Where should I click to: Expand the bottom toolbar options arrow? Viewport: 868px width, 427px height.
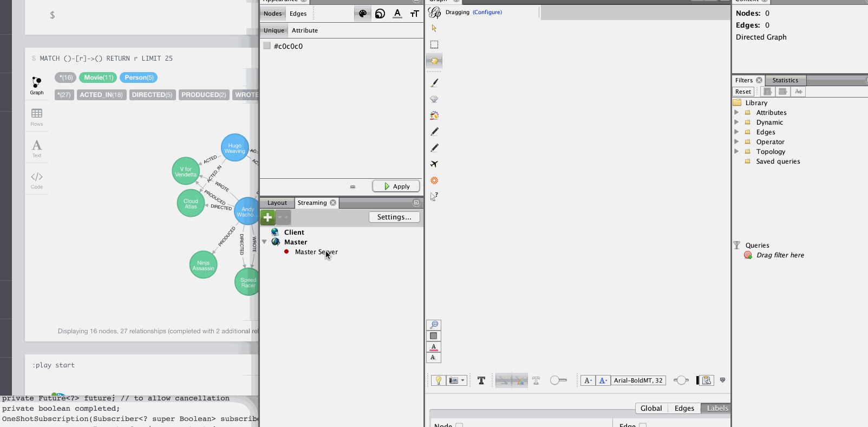[722, 380]
